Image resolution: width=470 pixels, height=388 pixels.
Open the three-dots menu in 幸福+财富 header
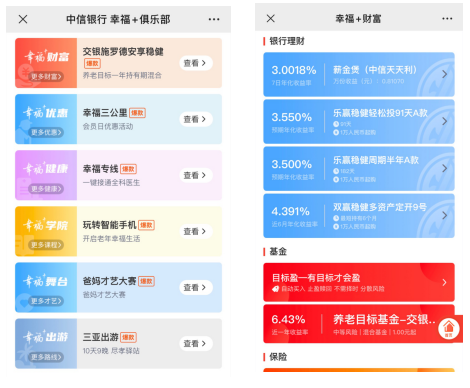click(447, 19)
